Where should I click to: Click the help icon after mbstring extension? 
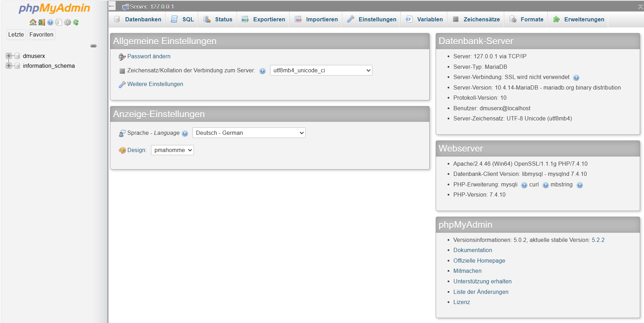580,185
